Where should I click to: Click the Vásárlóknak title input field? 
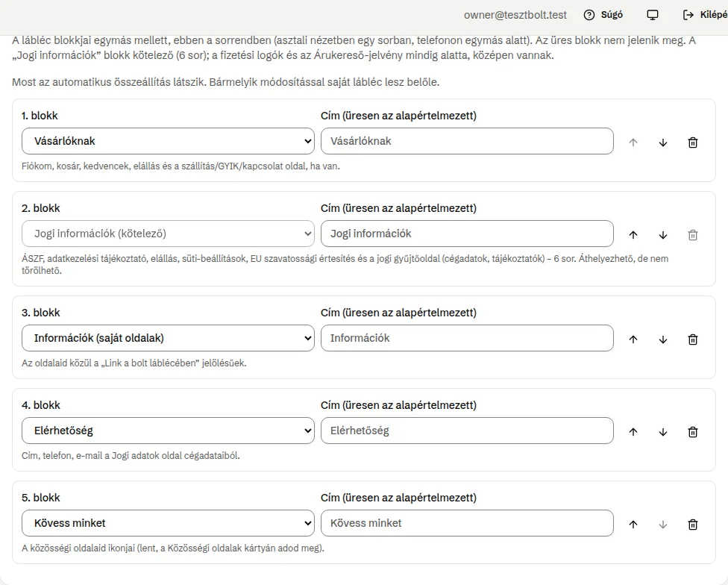pos(467,141)
